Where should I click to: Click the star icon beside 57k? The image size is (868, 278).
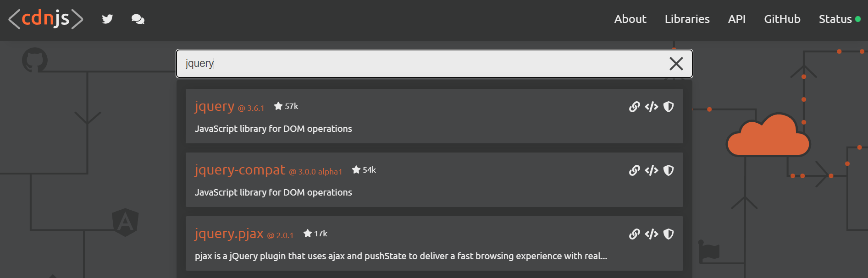point(278,106)
